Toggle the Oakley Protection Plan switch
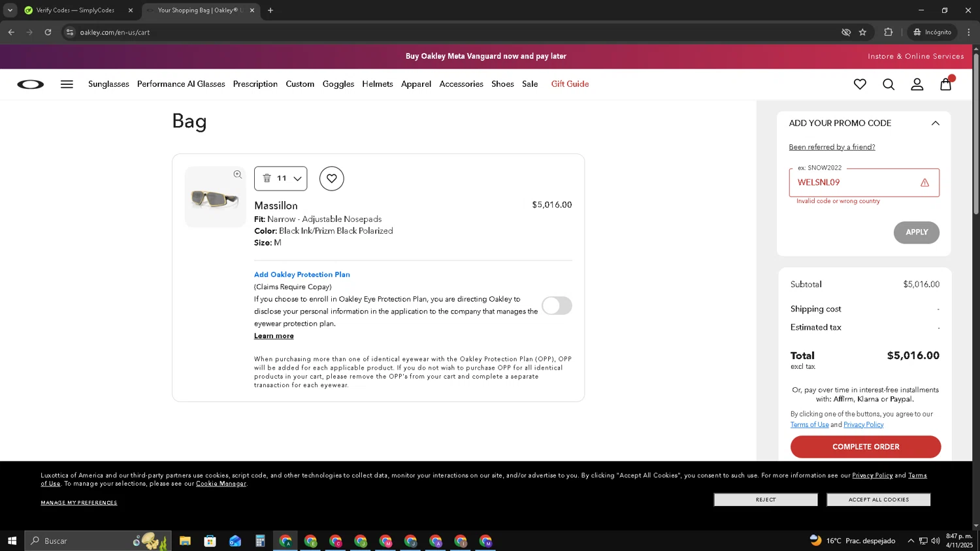The width and height of the screenshot is (980, 551). (557, 306)
